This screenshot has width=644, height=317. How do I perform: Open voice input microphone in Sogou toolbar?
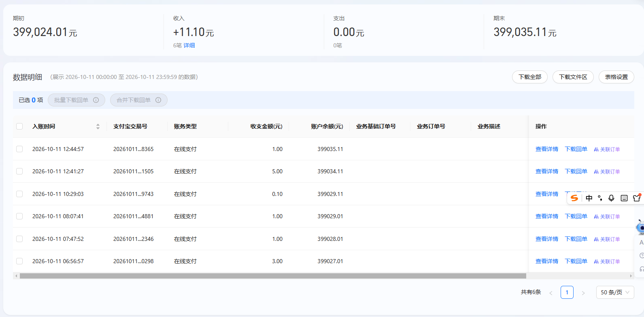[611, 198]
